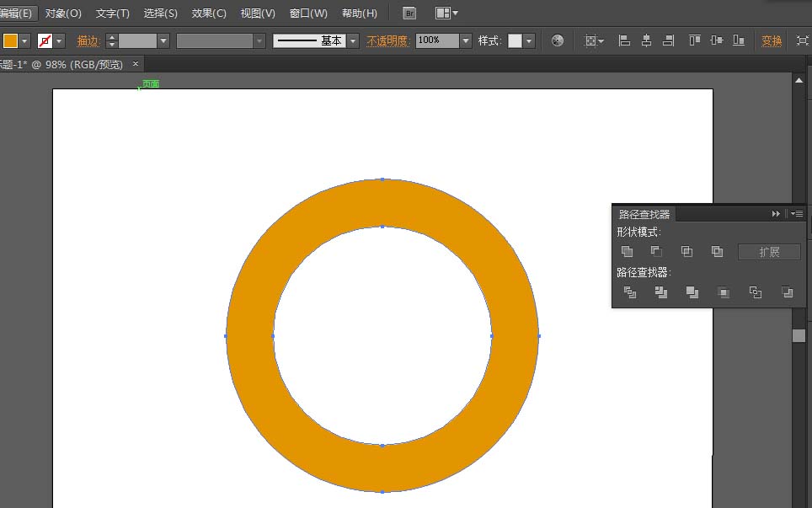
Task: Apply Minus Front shape mode
Action: [658, 252]
